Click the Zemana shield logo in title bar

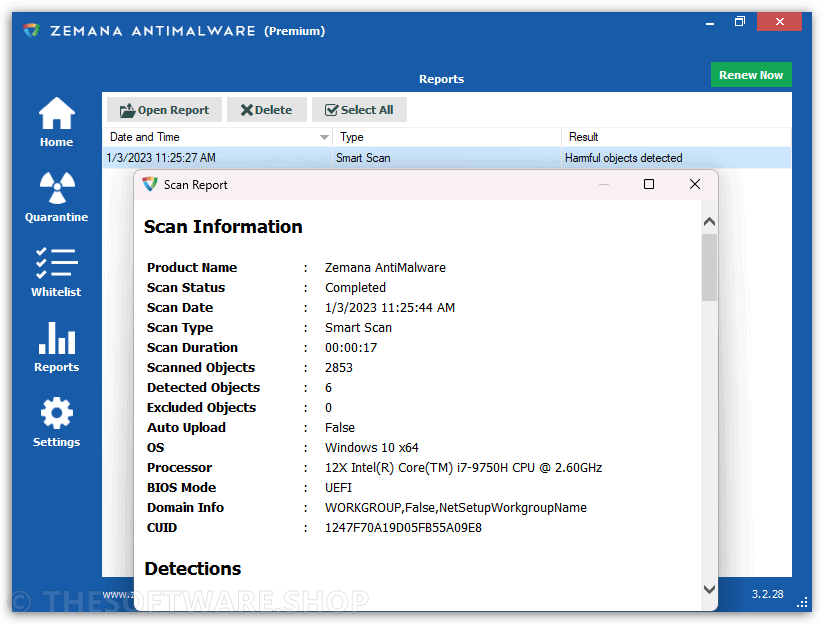(32, 30)
